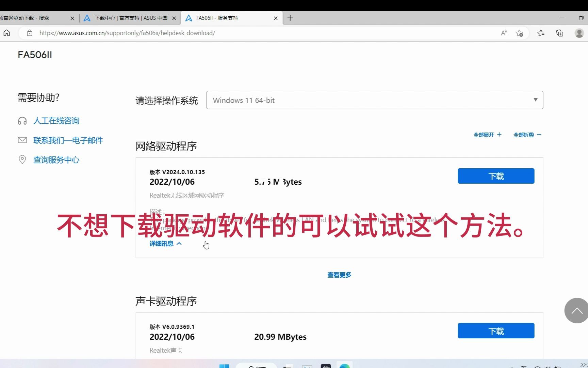
Task: Click 查看更多 under network drivers
Action: click(339, 275)
